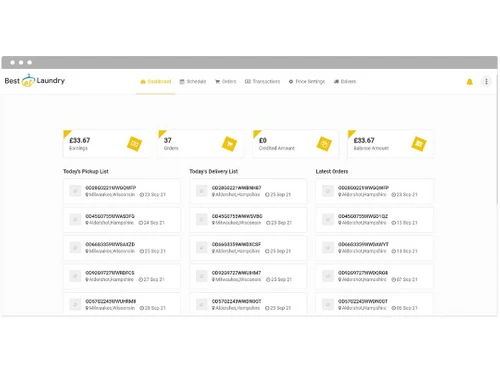Open delivery list thumbnail for order OD45
This screenshot has height=375, width=500.
[x=202, y=219]
